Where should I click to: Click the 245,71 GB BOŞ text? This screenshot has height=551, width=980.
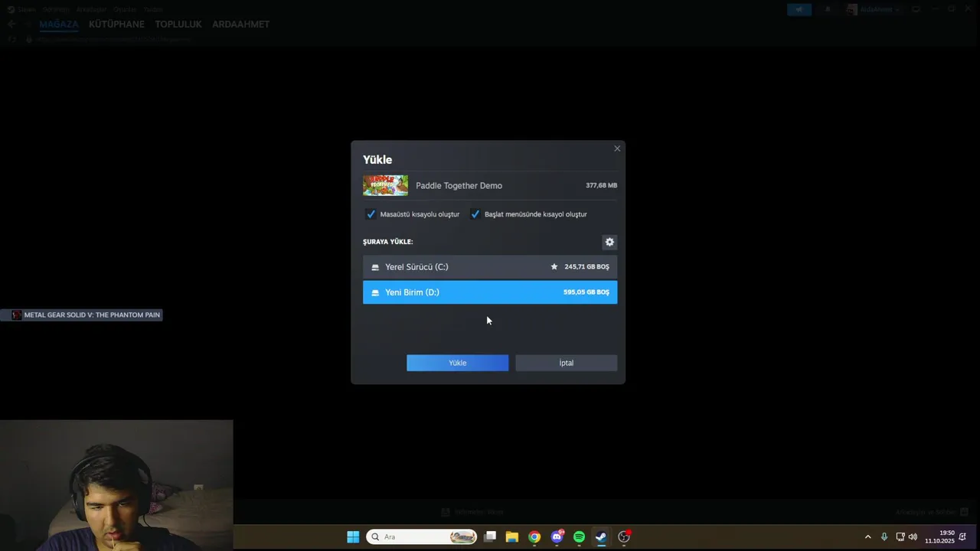[586, 267]
